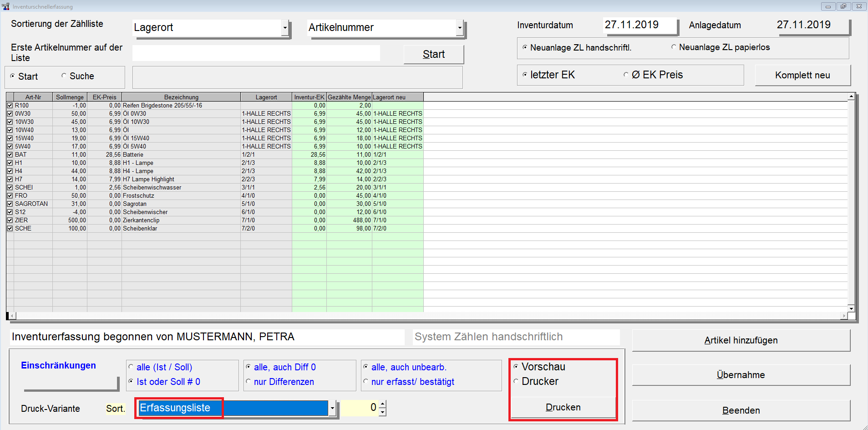
Task: Select nur erfasst/ bestätigt option
Action: point(366,381)
